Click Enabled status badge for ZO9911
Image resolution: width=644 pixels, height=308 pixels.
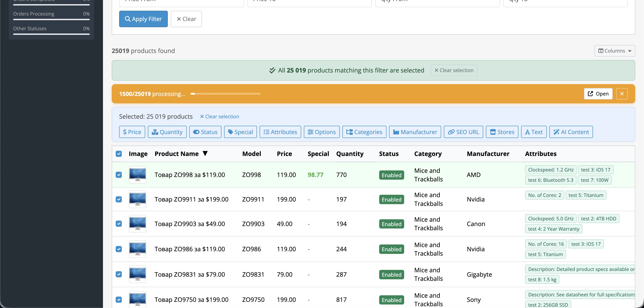click(x=391, y=200)
